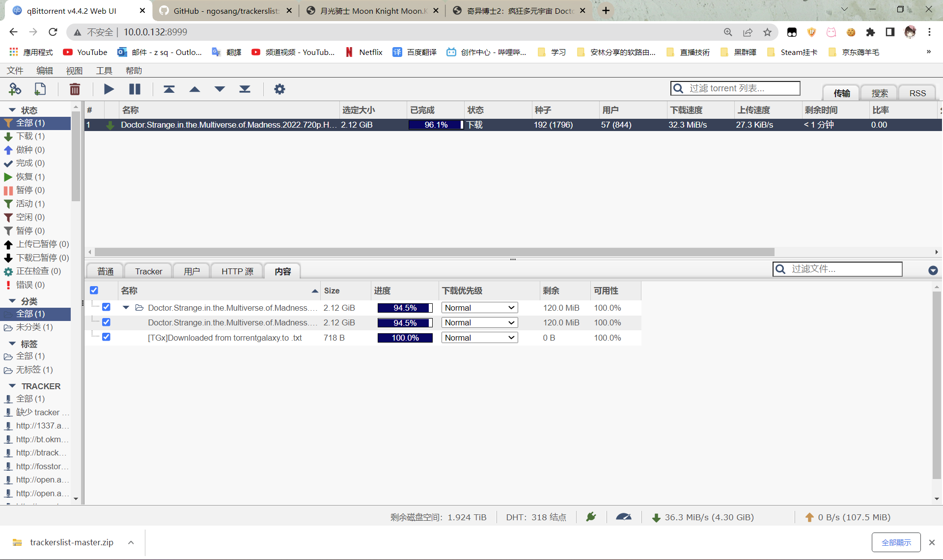
Task: Click the 下载 (1) status filter
Action: [30, 136]
